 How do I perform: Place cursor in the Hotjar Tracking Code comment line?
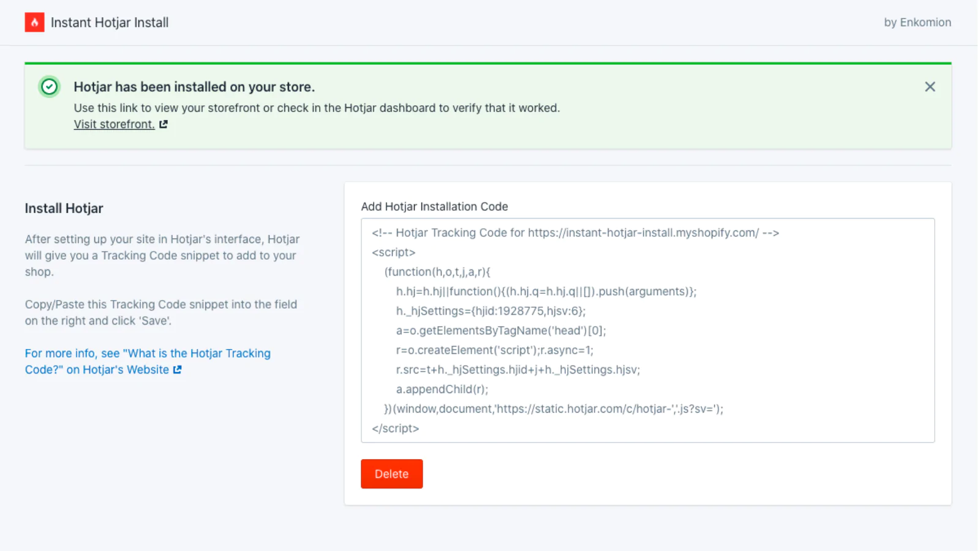point(575,233)
